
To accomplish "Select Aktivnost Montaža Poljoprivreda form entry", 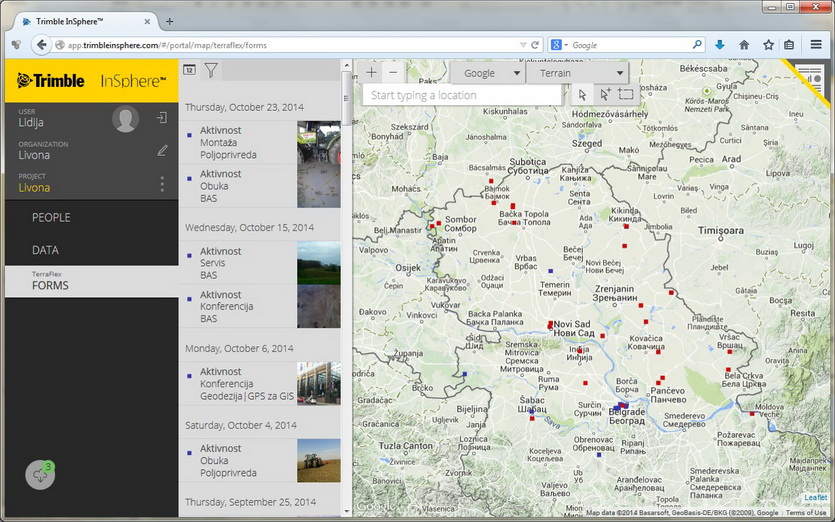I will [x=238, y=142].
